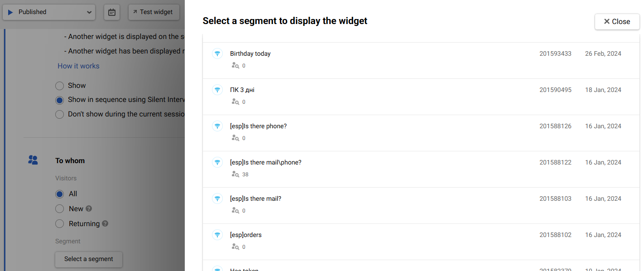Click funnel icon next to [esp]orders

pos(217,235)
